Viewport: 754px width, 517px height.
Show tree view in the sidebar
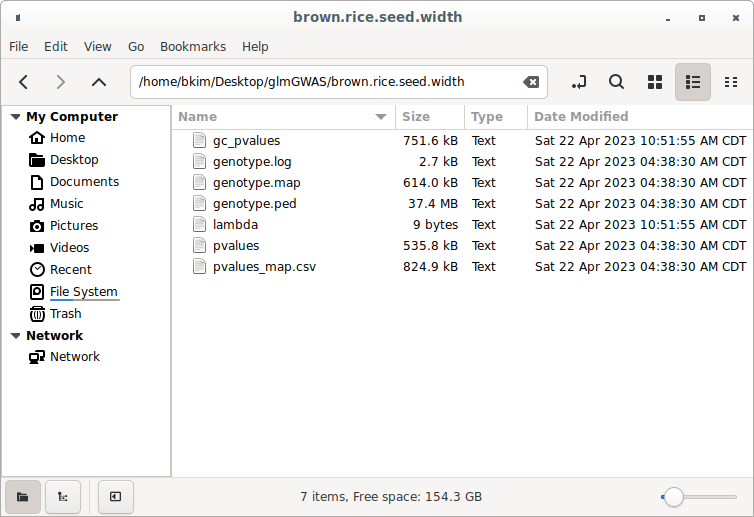[63, 496]
